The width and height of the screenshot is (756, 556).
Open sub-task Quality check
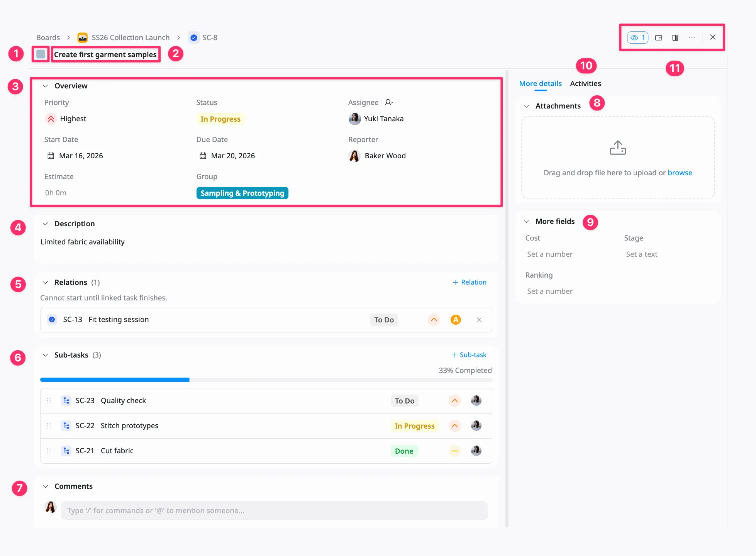coord(123,400)
